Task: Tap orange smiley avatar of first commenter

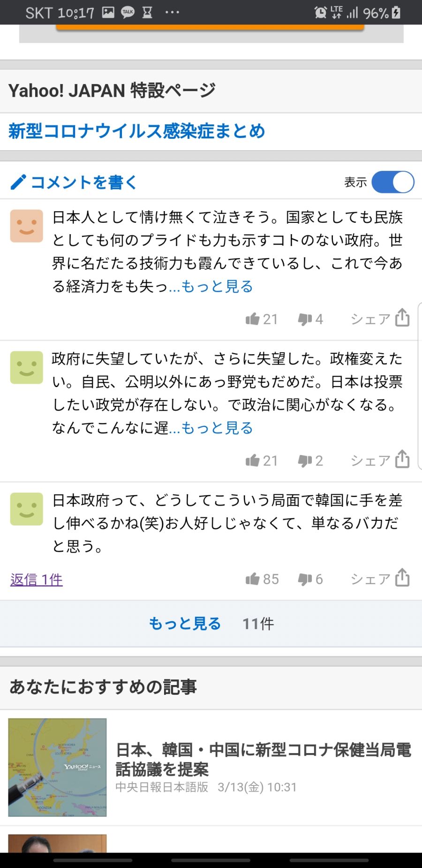Action: tap(27, 226)
